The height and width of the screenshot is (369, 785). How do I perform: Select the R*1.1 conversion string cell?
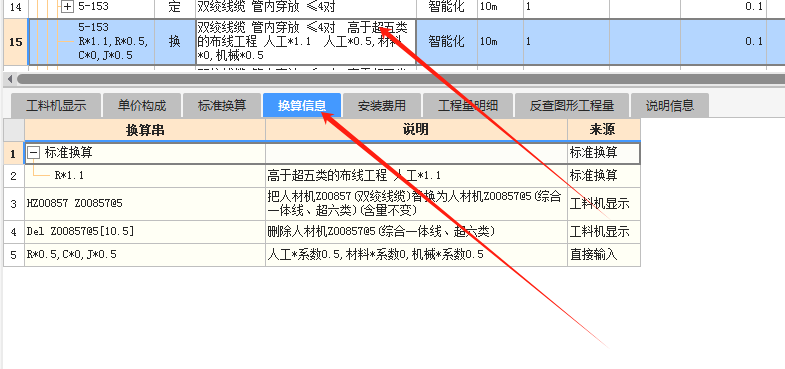click(145, 176)
